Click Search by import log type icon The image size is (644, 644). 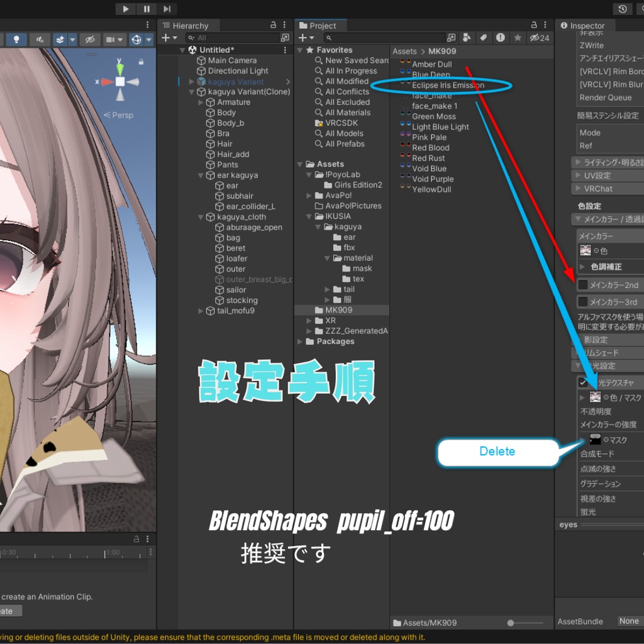tap(500, 38)
